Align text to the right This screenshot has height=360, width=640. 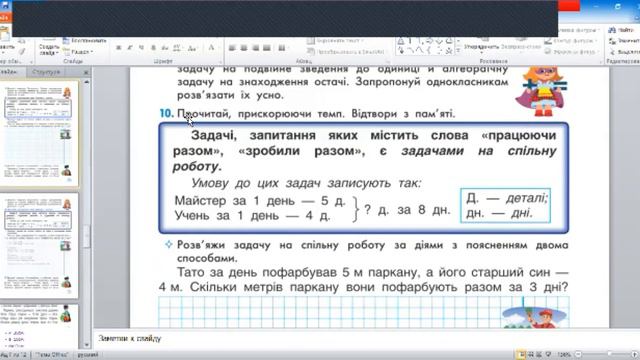(x=256, y=48)
